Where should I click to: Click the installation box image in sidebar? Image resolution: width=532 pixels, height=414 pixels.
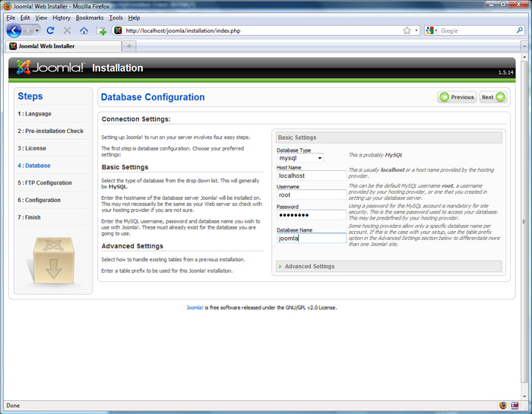(52, 261)
